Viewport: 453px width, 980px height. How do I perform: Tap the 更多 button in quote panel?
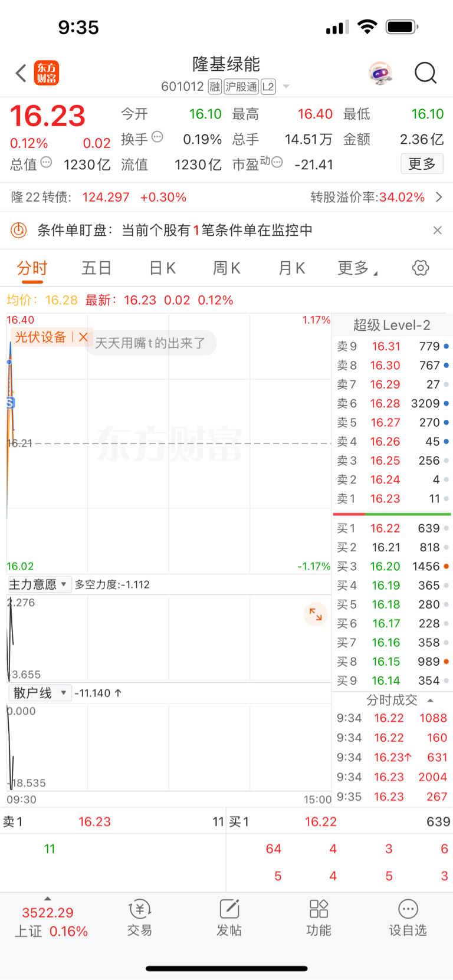(422, 163)
